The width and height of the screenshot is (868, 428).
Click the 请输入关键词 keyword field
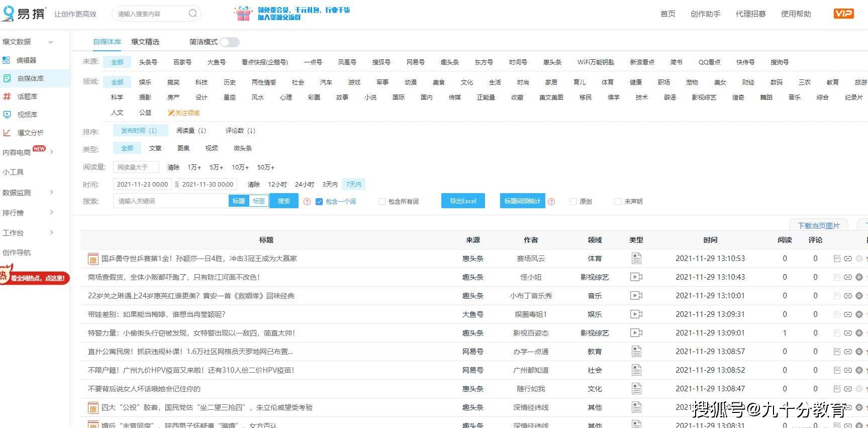point(171,201)
